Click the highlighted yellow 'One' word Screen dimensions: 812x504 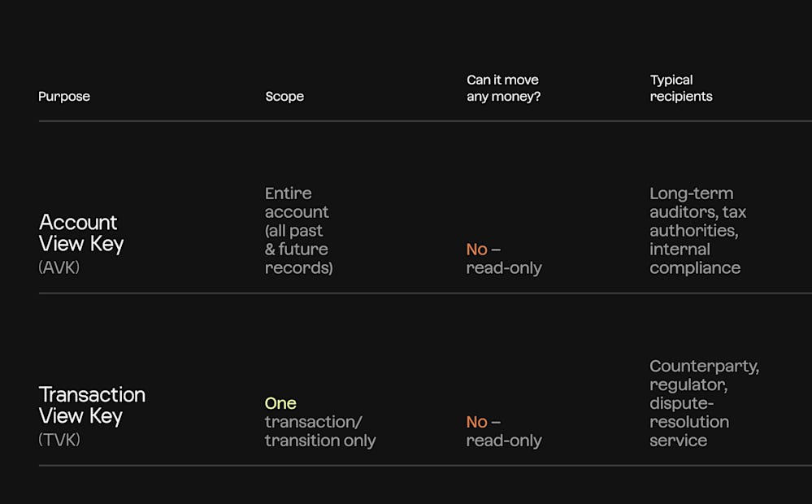point(280,403)
